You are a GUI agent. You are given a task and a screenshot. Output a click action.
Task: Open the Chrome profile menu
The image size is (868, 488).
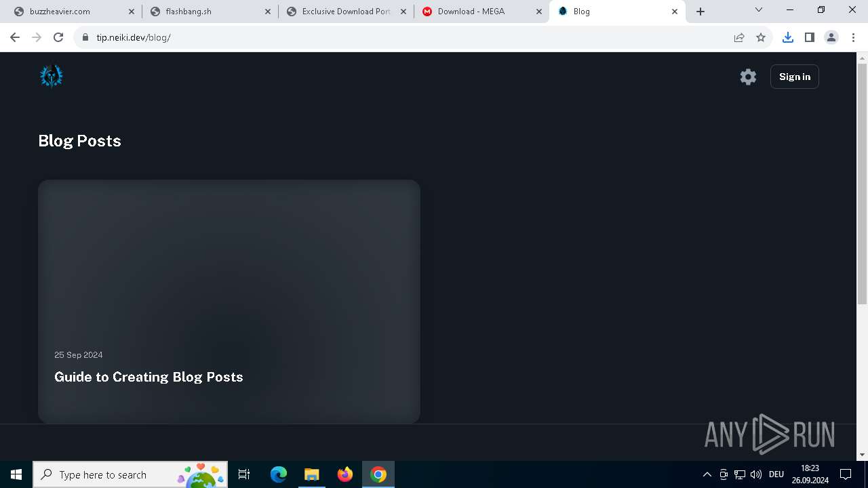[831, 37]
